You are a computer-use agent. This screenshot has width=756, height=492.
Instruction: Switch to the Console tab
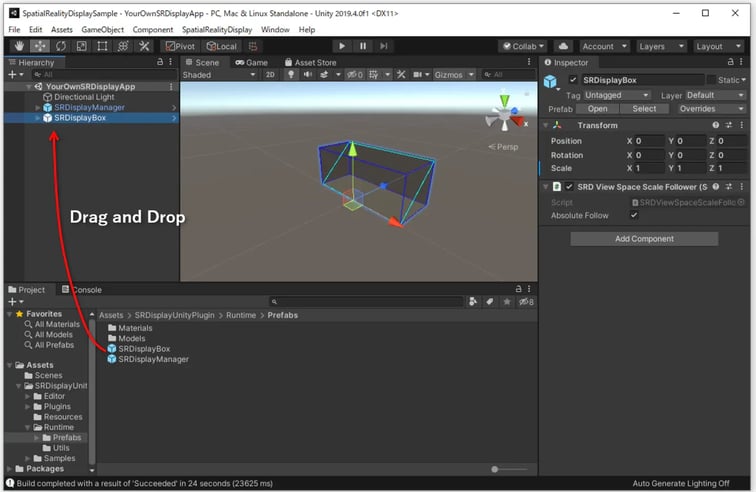coord(81,290)
